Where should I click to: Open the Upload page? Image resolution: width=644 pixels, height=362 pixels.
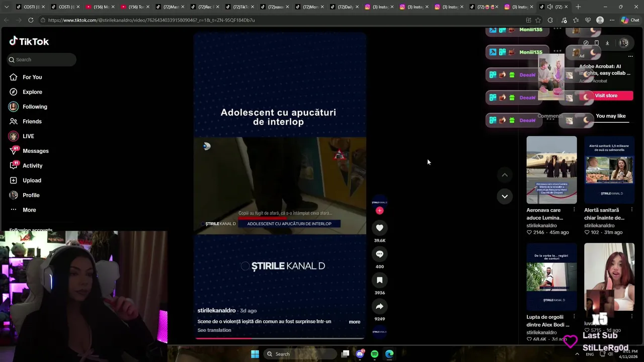click(32, 180)
